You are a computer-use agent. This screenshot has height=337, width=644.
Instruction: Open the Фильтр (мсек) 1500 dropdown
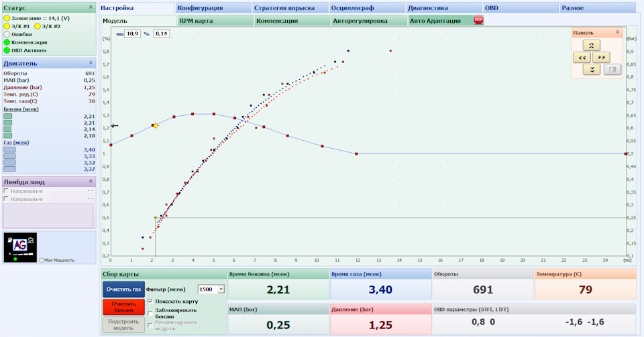221,289
